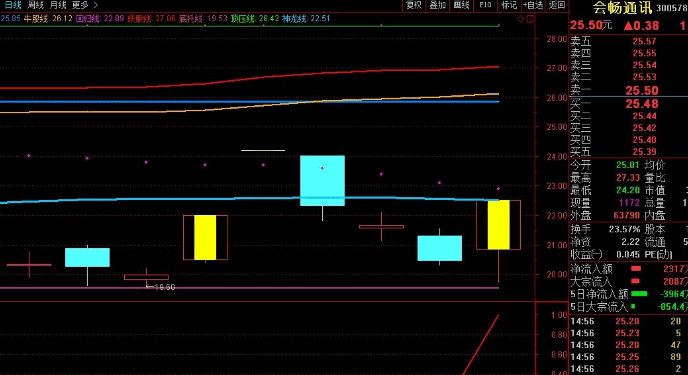Viewport: 688px width, 375px height.
Task: Click the 买二 price 25.44
Action: (645, 116)
